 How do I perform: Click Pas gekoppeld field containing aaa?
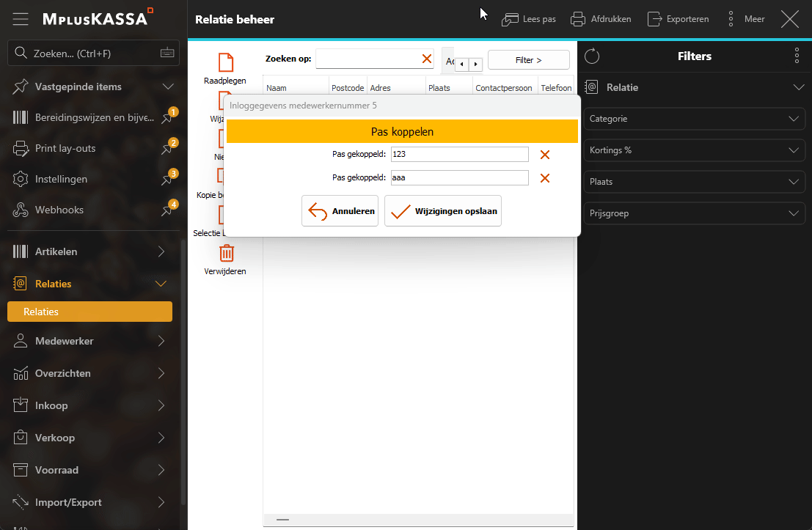[459, 177]
